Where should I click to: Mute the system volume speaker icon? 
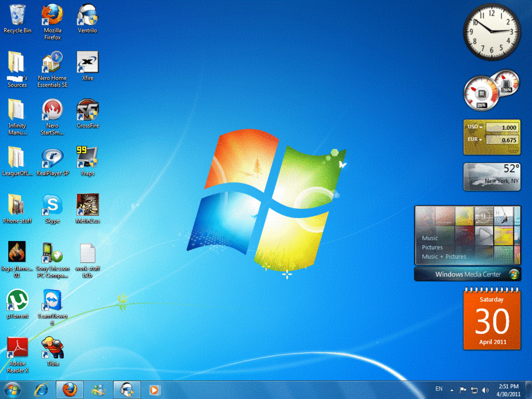click(485, 389)
